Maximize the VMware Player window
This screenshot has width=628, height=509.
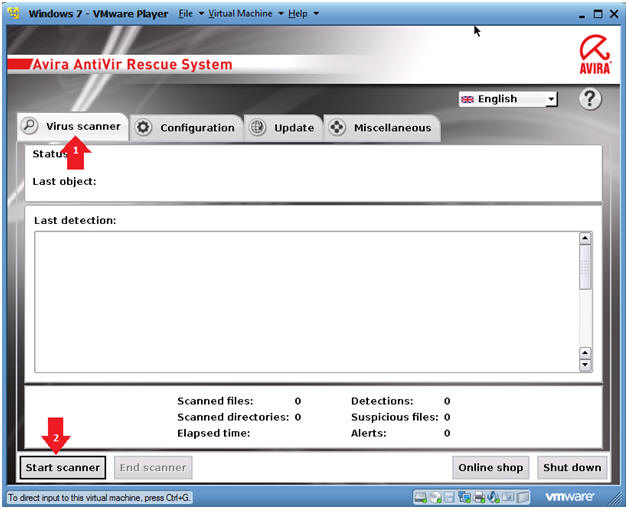598,14
